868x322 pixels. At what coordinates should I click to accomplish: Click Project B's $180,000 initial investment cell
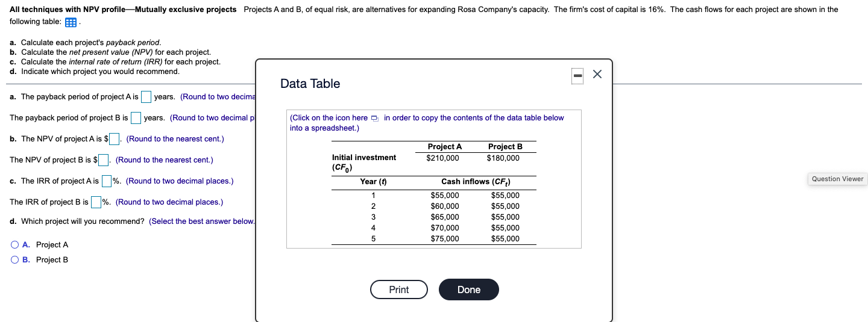click(503, 158)
